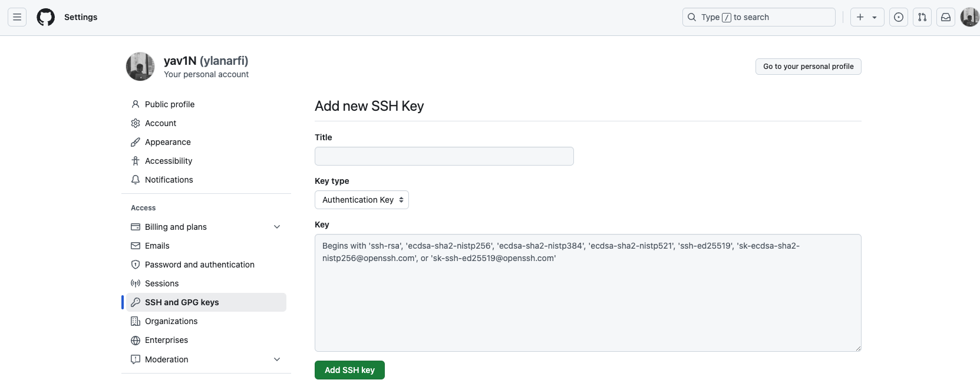The height and width of the screenshot is (383, 980).
Task: Click the global search bar
Action: click(x=758, y=17)
